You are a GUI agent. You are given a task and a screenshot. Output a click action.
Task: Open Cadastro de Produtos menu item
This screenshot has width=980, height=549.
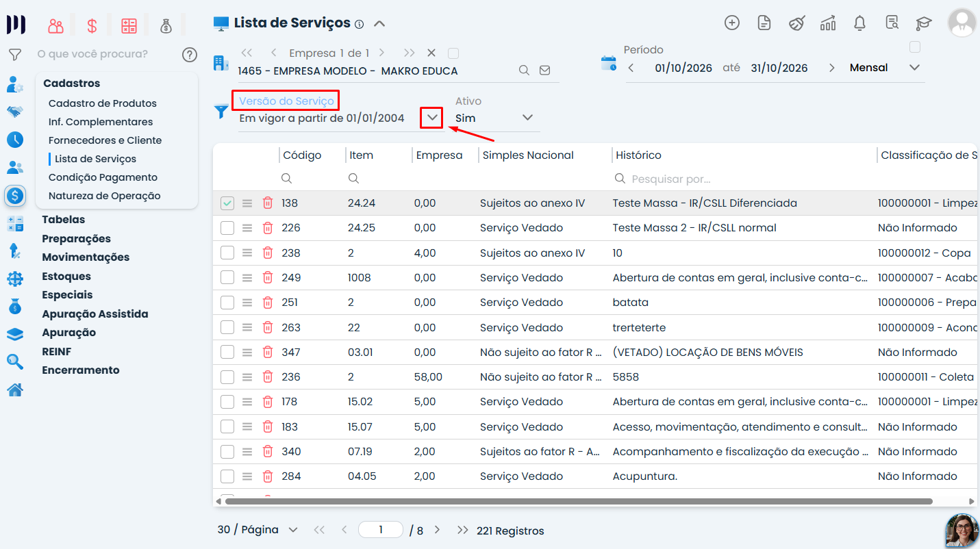tap(103, 103)
